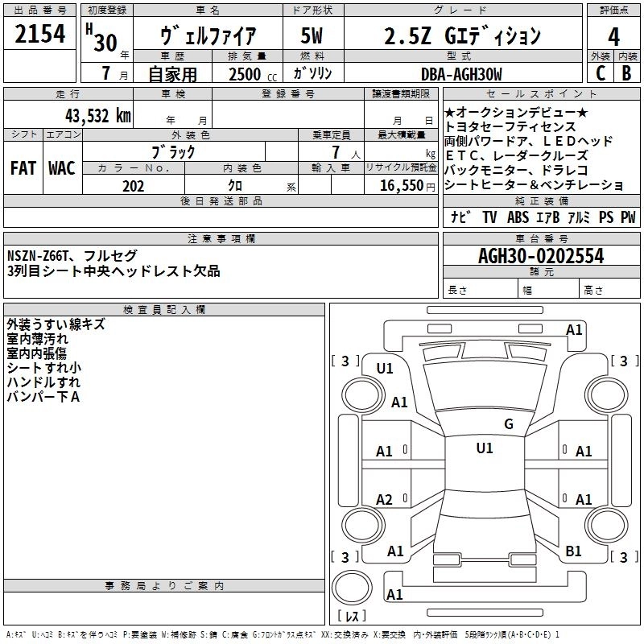Select the chassis number AGH30-0202554
The width and height of the screenshot is (644, 644).
click(540, 257)
